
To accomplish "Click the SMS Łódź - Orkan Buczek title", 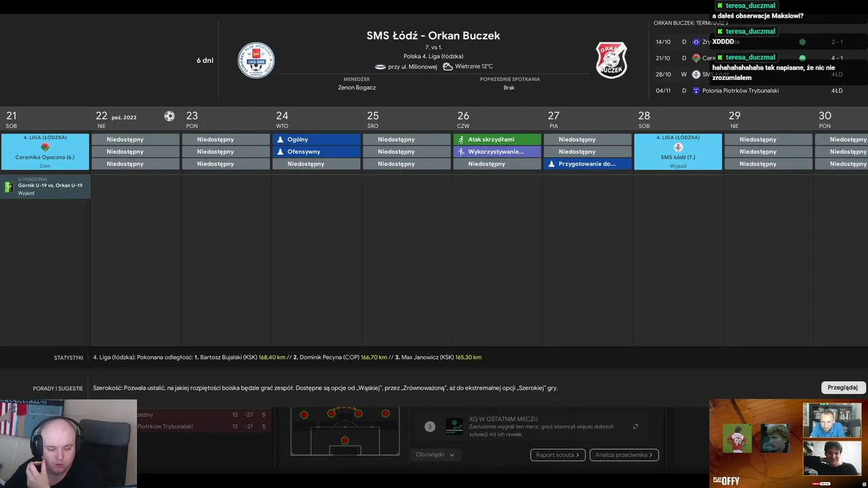I will pyautogui.click(x=433, y=35).
